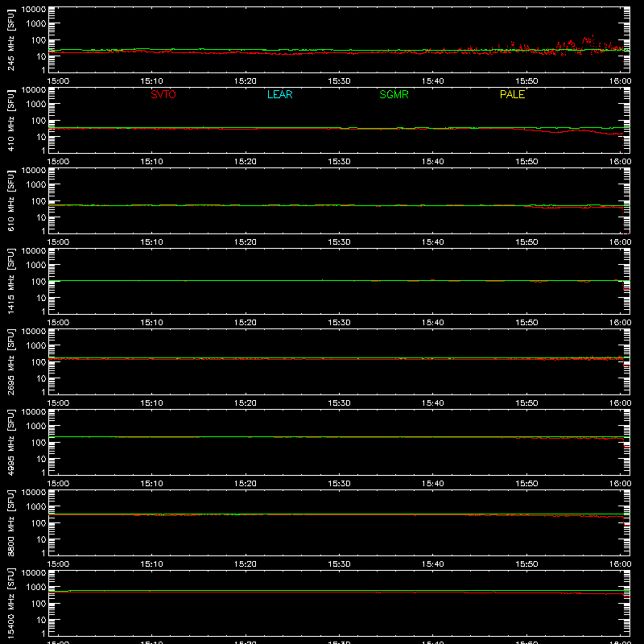Click the cyan LEAR station legend label

[279, 94]
